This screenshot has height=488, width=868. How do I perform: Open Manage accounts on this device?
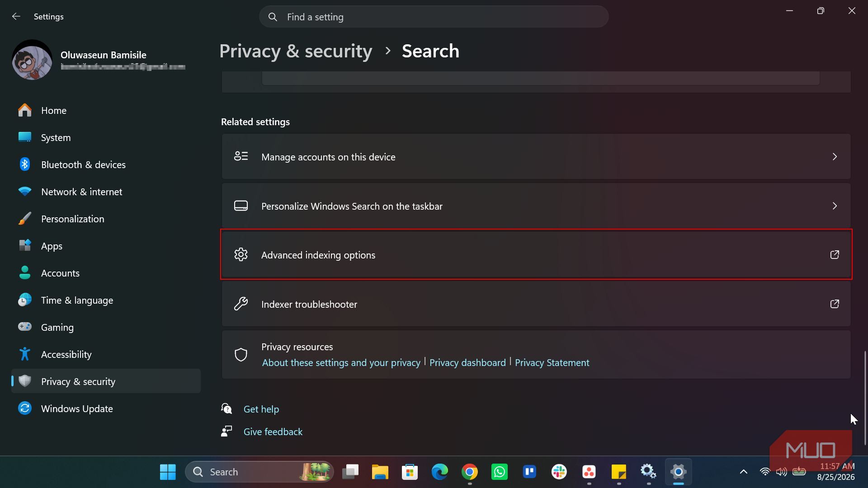pos(536,157)
